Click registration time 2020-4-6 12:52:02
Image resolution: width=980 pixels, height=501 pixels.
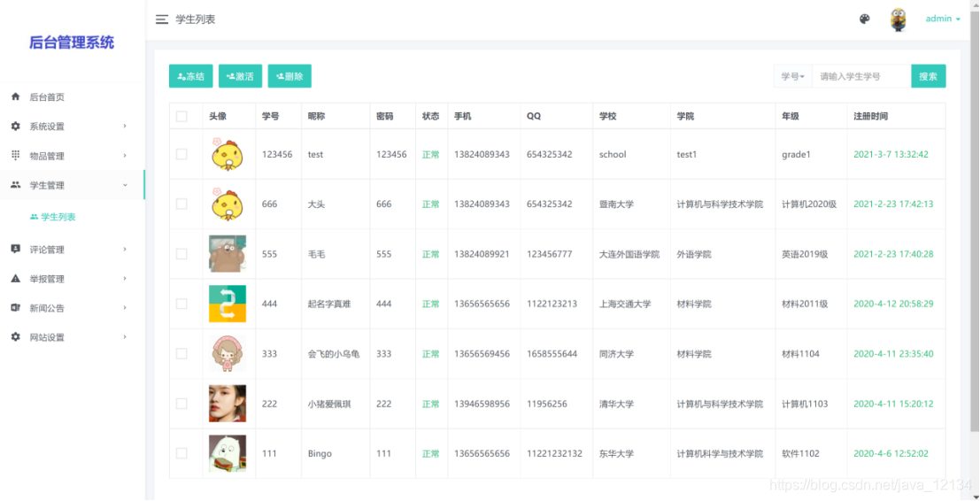coord(891,454)
